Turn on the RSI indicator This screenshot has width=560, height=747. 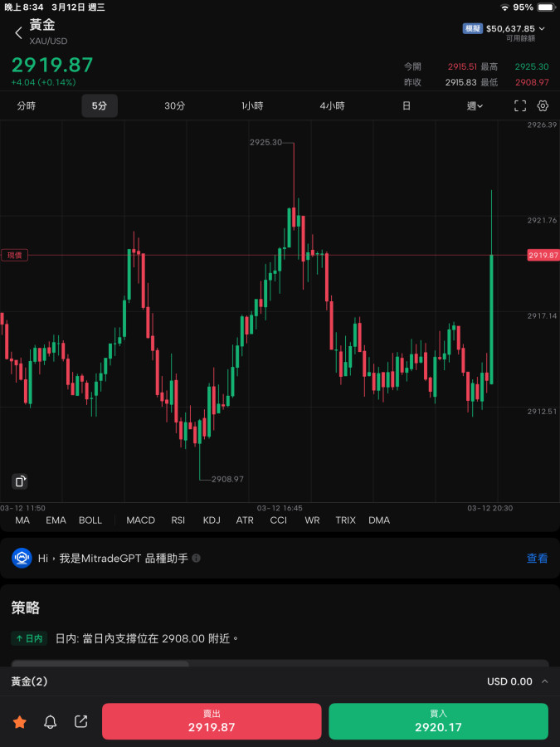[178, 520]
